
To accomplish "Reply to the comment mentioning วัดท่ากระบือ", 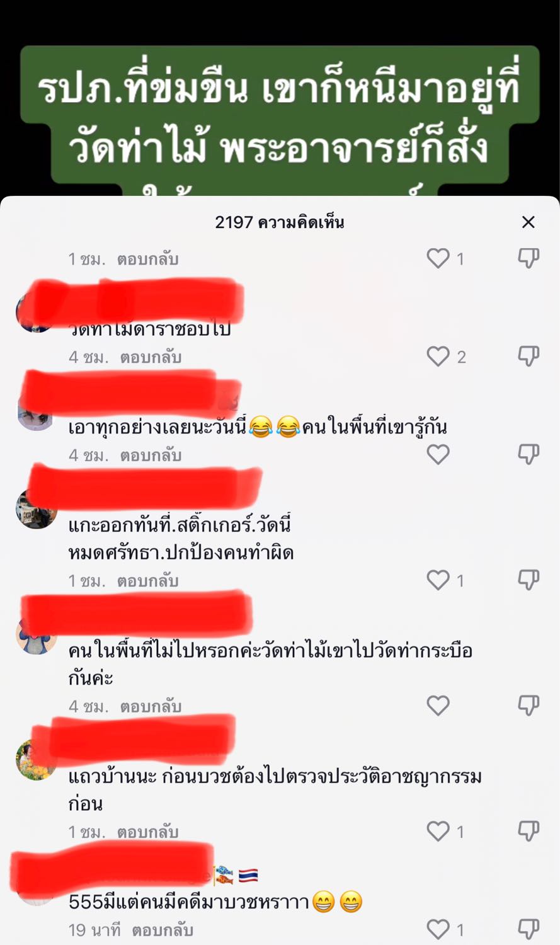I will [x=151, y=706].
